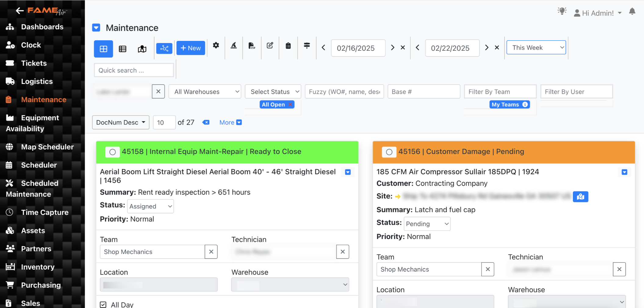Switch to table list view
This screenshot has height=308, width=644.
click(123, 49)
